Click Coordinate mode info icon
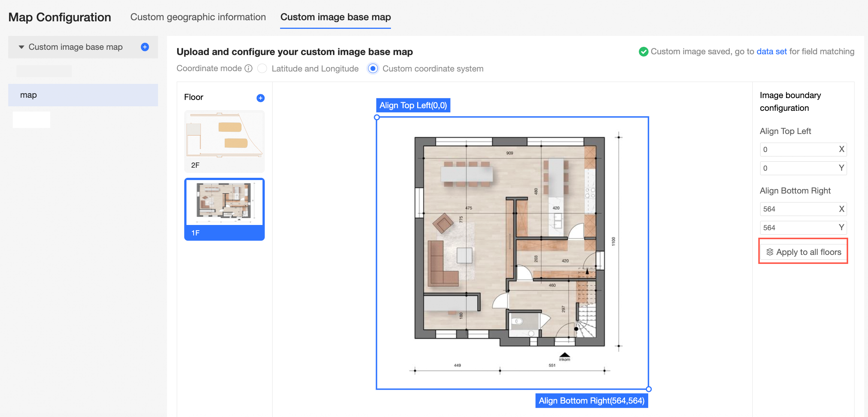The height and width of the screenshot is (417, 868). point(249,69)
